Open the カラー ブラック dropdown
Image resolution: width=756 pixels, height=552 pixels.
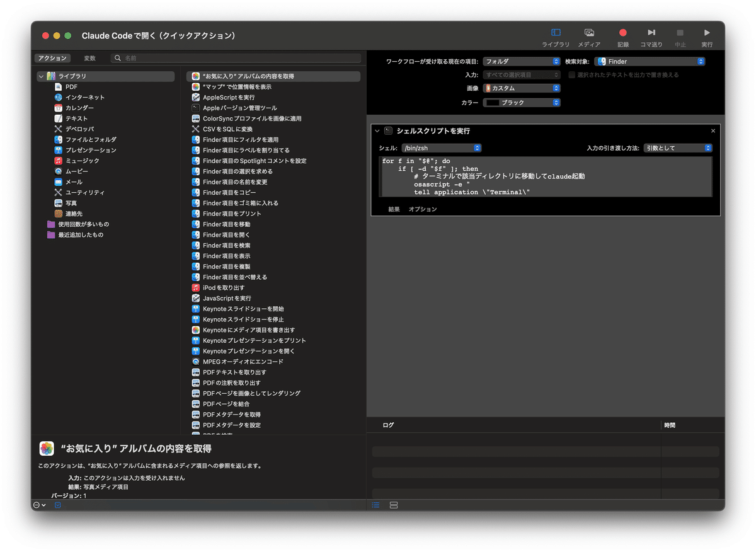pyautogui.click(x=522, y=102)
